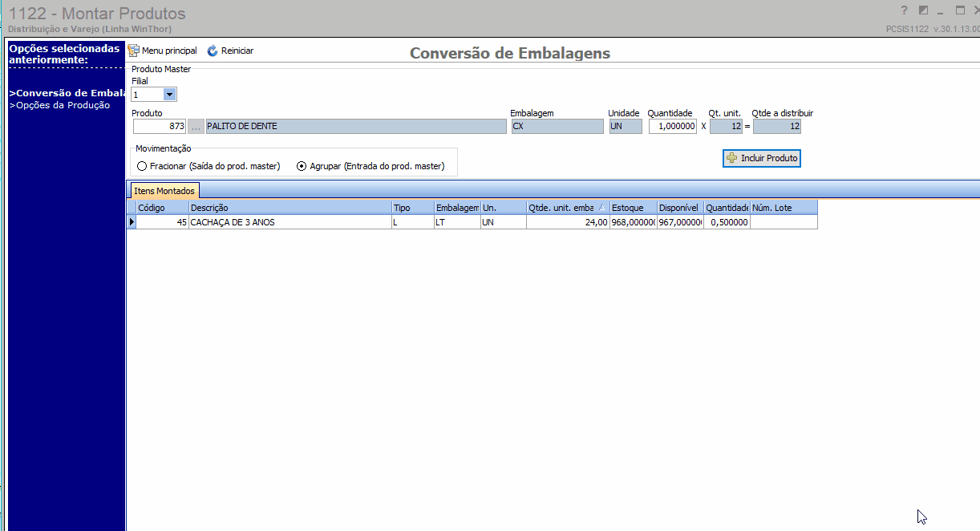The height and width of the screenshot is (531, 980).
Task: Click the Quantidade cell 0,500000
Action: [727, 222]
